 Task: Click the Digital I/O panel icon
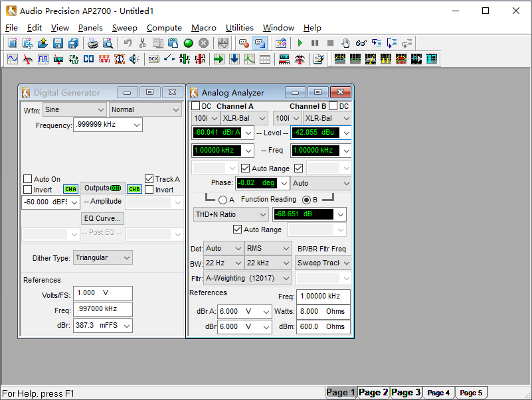[74, 59]
